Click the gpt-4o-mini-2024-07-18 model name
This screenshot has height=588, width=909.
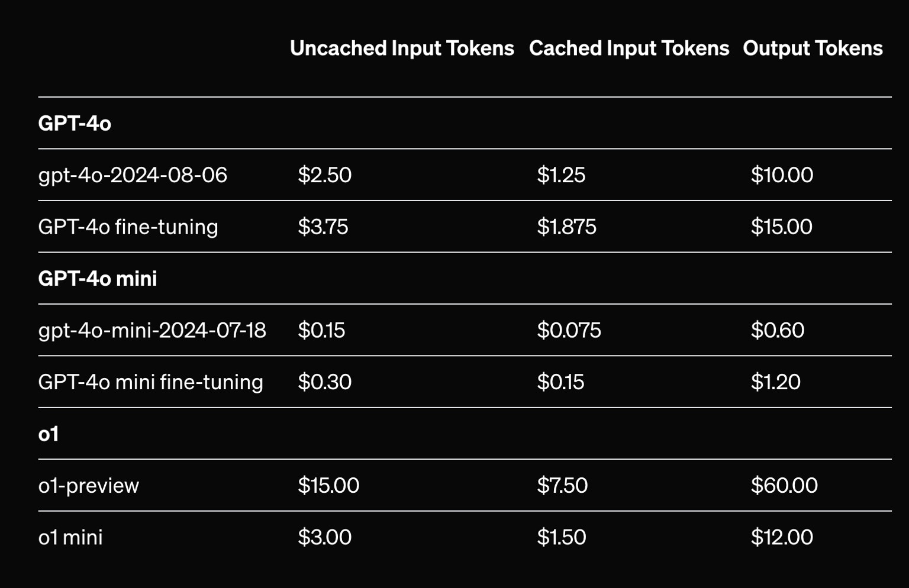tap(152, 330)
